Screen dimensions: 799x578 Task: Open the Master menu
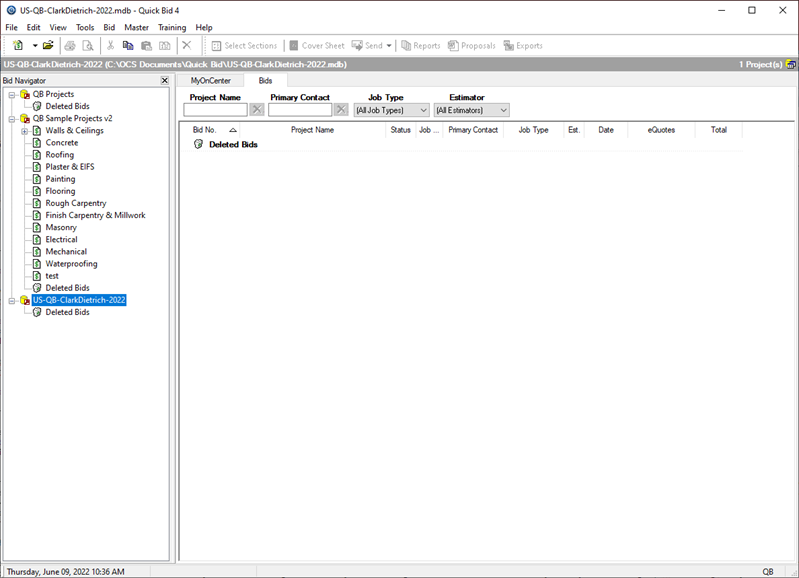tap(137, 28)
